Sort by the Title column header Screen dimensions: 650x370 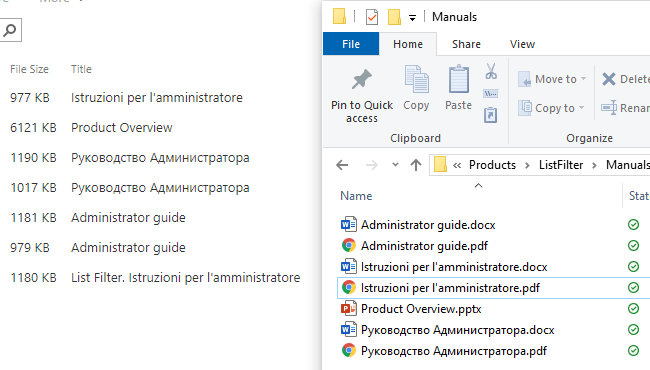coord(81,69)
